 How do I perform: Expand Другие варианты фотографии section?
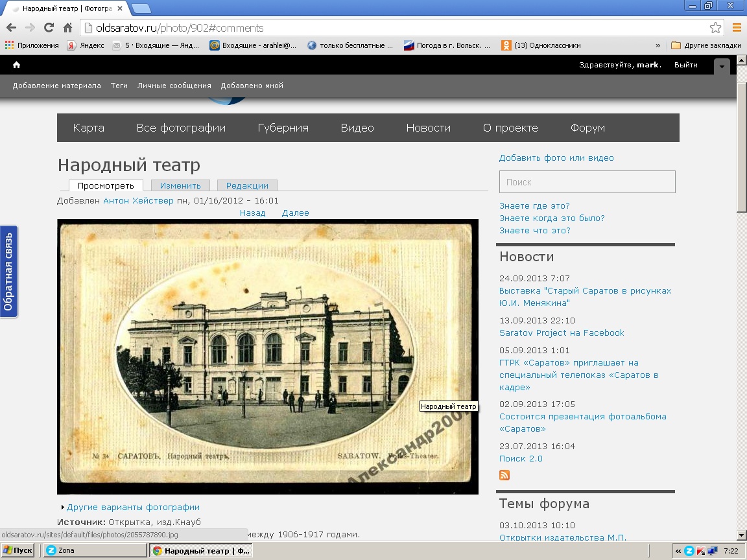point(132,507)
